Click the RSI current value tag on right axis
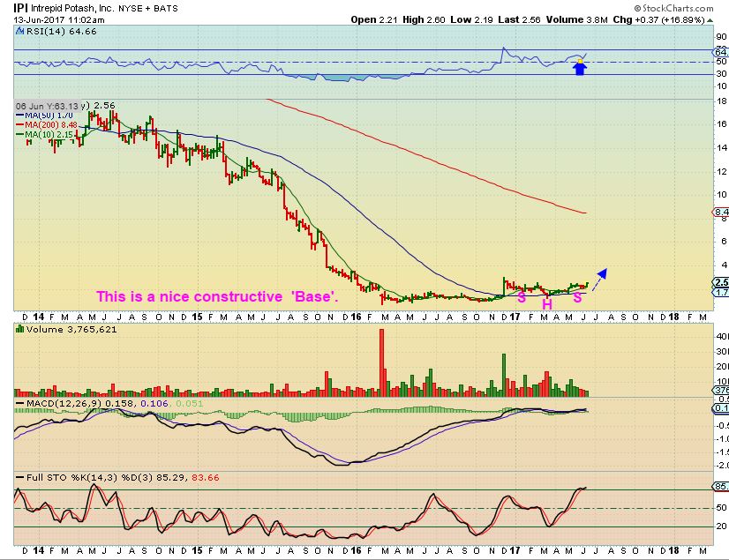This screenshot has width=729, height=560. (x=721, y=53)
